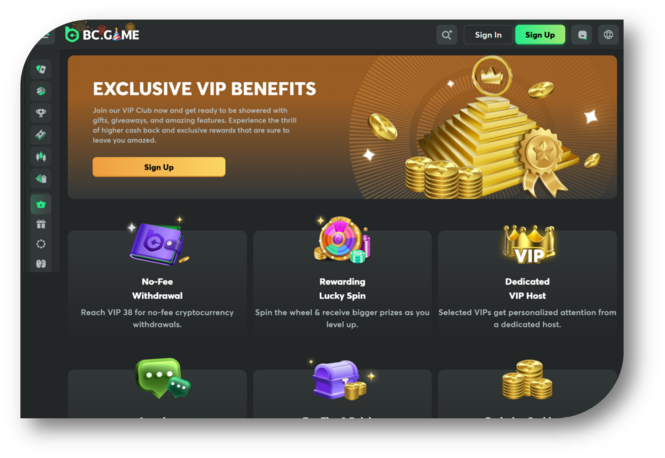Select the Rewarding Lucky Spin card
The height and width of the screenshot is (458, 665).
click(342, 282)
